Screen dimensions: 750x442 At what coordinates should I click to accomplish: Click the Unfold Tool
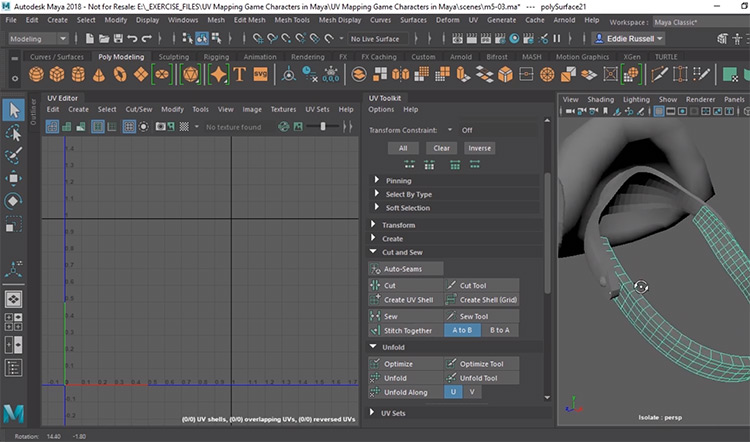click(x=482, y=378)
